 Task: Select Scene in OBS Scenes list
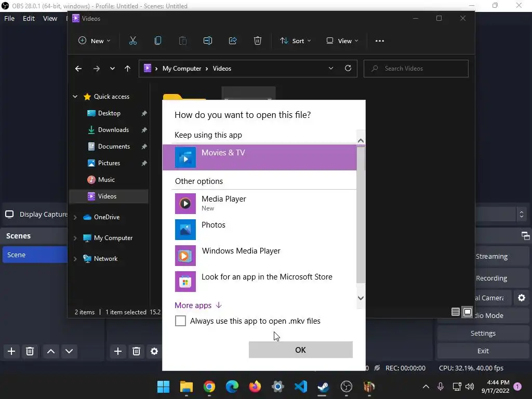(x=35, y=255)
